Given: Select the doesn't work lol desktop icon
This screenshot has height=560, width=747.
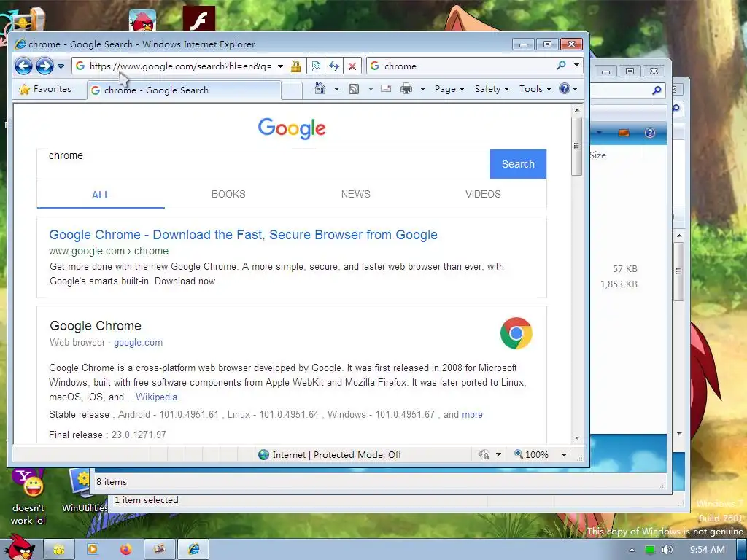Looking at the screenshot, I should 28,497.
